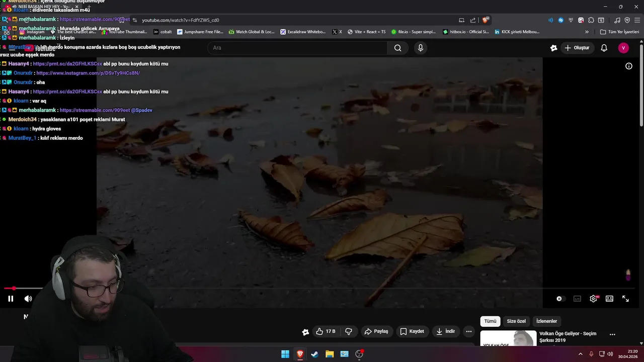Open the browser extensions puzzle icon

point(591,20)
